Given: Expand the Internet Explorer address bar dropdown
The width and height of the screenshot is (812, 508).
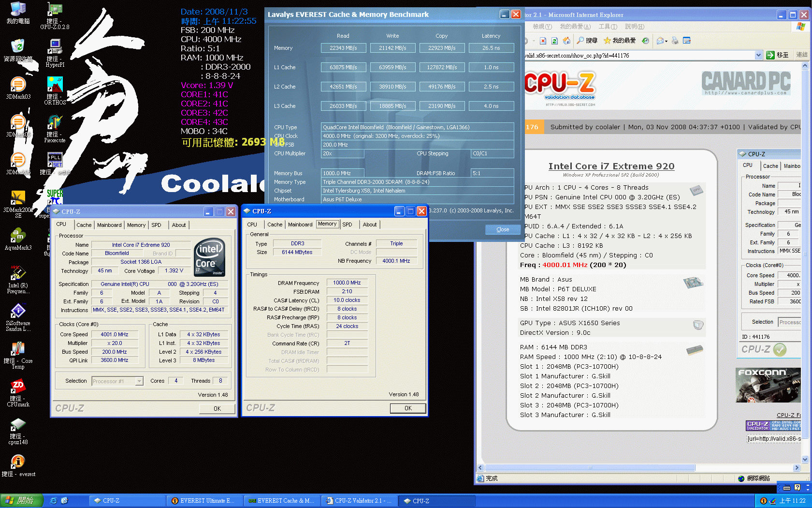Looking at the screenshot, I should pyautogui.click(x=758, y=55).
